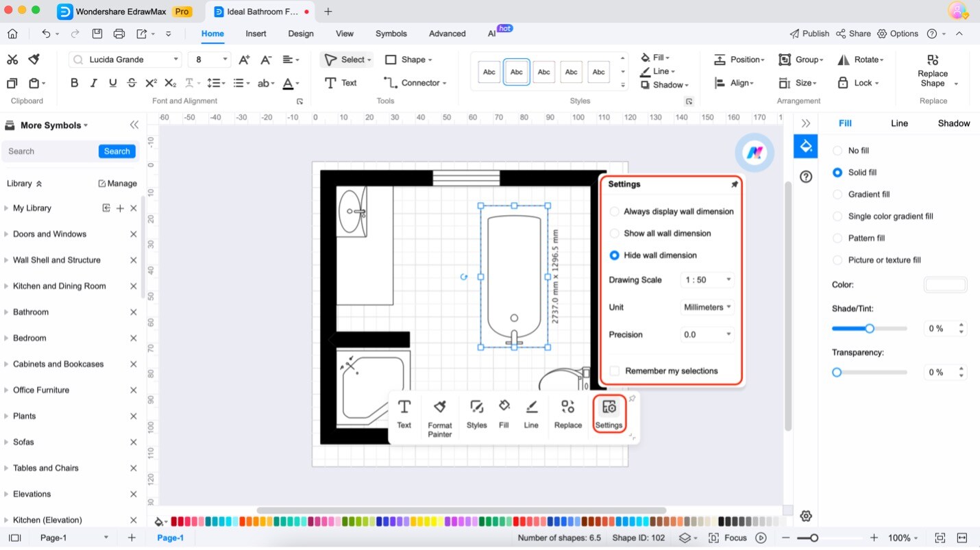This screenshot has height=550, width=980.
Task: Decrease font size with the A-down icon
Action: [x=266, y=60]
